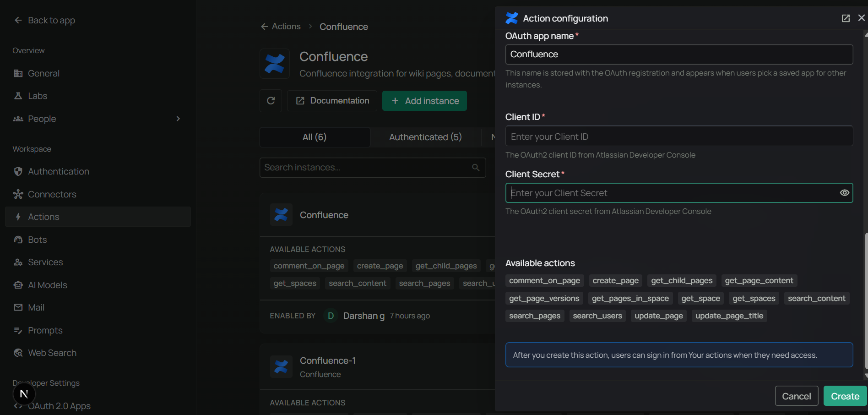868x415 pixels.
Task: Click the Actions lightning bolt icon
Action: (x=18, y=217)
